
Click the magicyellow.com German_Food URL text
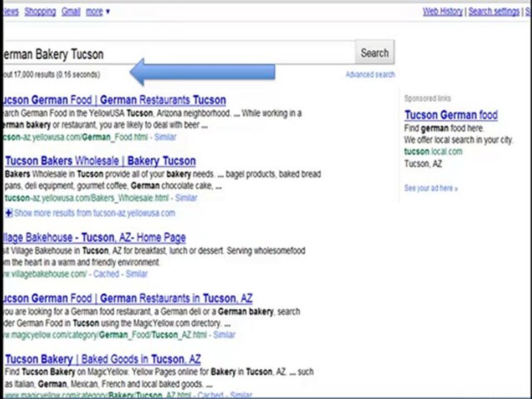click(x=105, y=335)
